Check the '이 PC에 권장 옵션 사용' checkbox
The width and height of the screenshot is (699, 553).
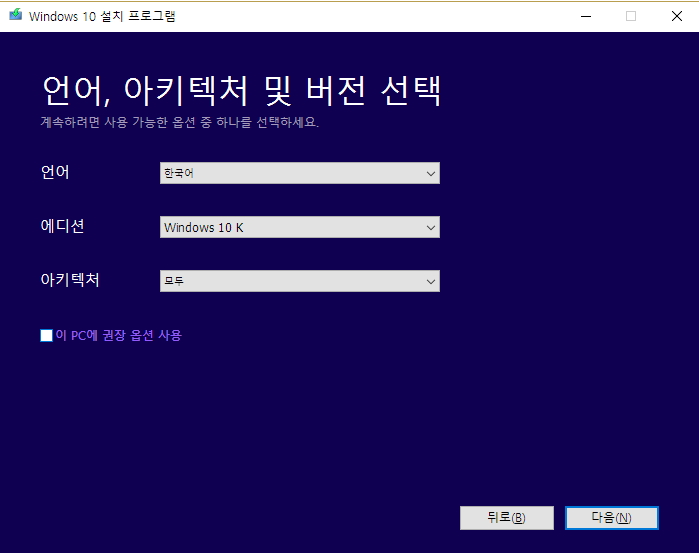tap(46, 335)
